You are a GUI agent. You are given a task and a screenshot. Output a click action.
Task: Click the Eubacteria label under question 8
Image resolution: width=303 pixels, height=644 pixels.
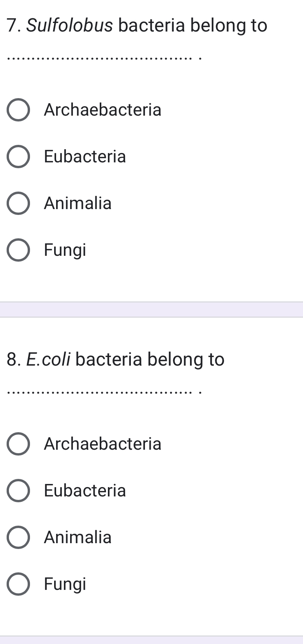click(x=85, y=490)
